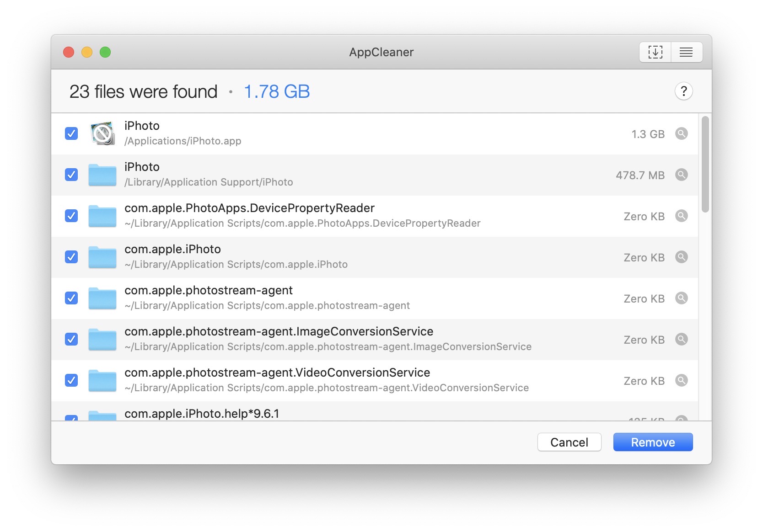This screenshot has height=532, width=763.
Task: Open the help question mark button
Action: (x=683, y=91)
